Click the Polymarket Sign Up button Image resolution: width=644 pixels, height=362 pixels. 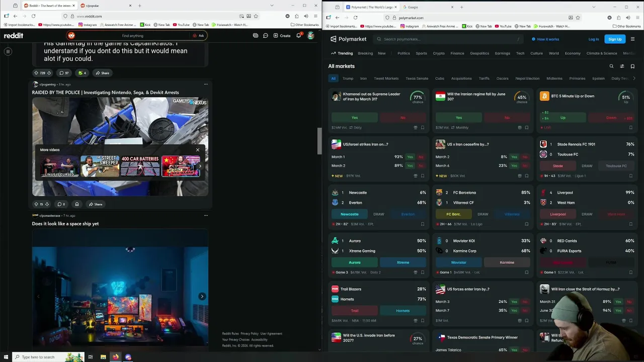[615, 39]
